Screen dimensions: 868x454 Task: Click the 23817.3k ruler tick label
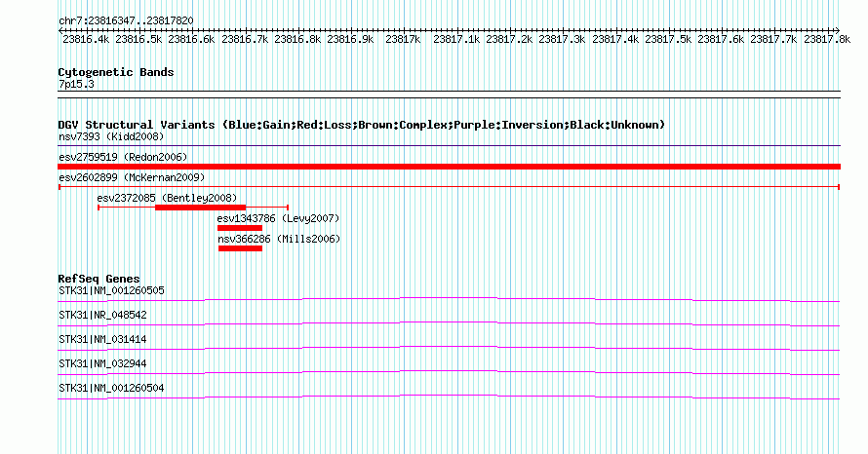click(x=562, y=39)
